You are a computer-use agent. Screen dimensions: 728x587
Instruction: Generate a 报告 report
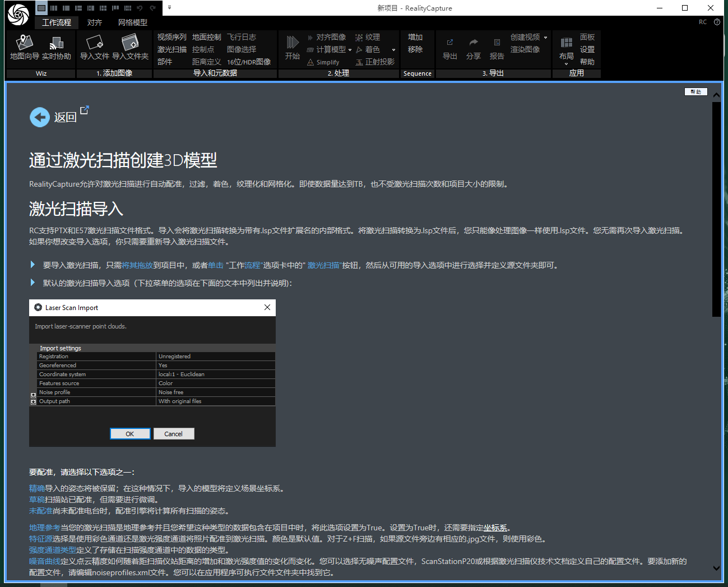pos(497,49)
